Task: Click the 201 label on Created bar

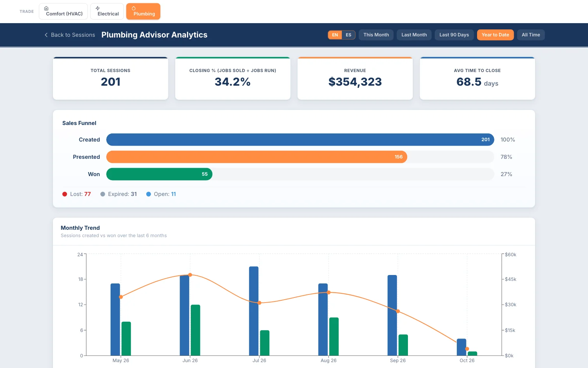Action: click(485, 140)
